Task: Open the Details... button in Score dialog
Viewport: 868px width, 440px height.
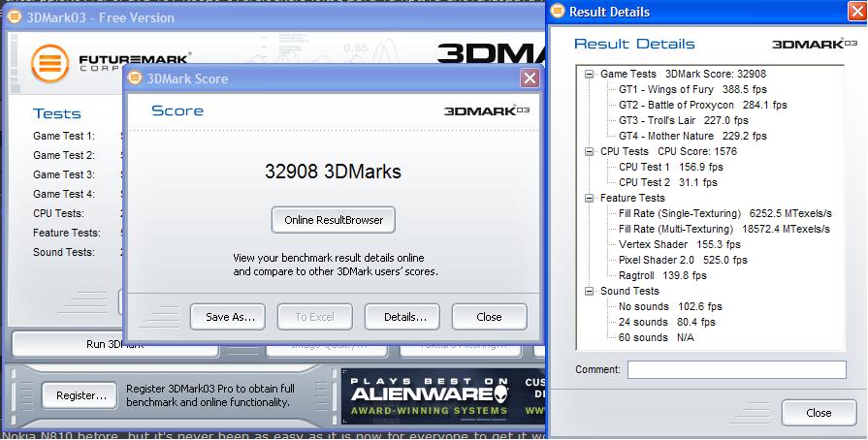Action: tap(402, 317)
